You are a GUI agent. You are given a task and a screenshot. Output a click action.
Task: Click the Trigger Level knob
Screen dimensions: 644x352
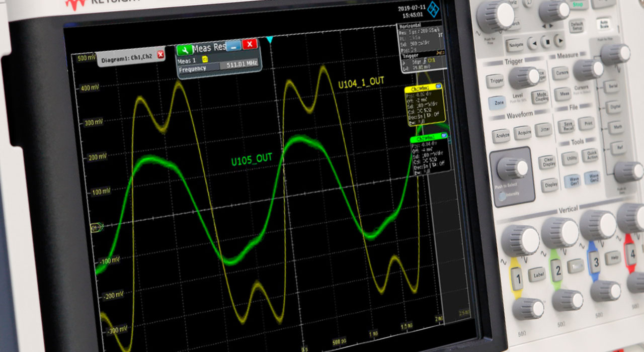(x=523, y=77)
